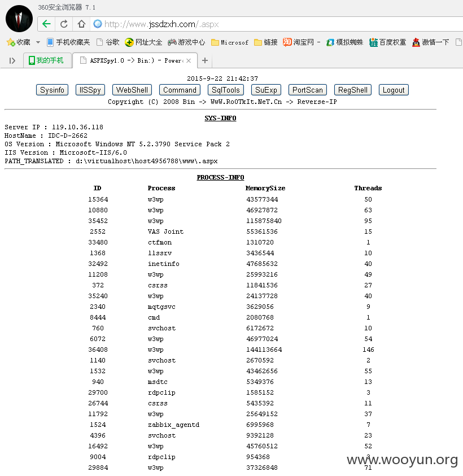Screen dimensions: 463x476
Task: Select the Server IP 119.10.36.118 text
Action: (54, 127)
